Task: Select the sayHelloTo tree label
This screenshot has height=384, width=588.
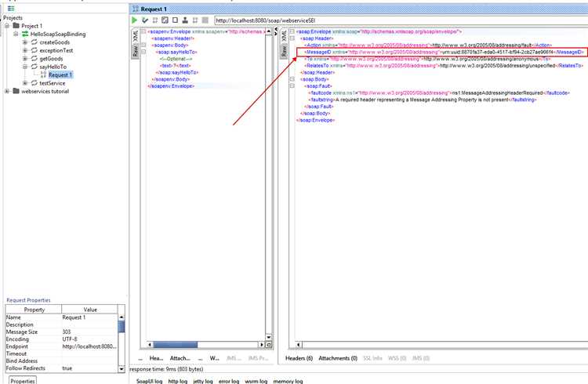Action: [x=53, y=67]
